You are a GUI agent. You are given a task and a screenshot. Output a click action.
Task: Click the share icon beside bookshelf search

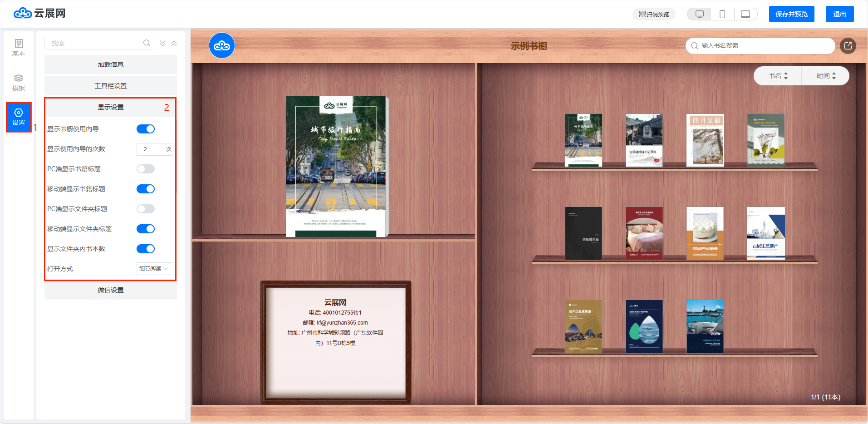(x=848, y=46)
